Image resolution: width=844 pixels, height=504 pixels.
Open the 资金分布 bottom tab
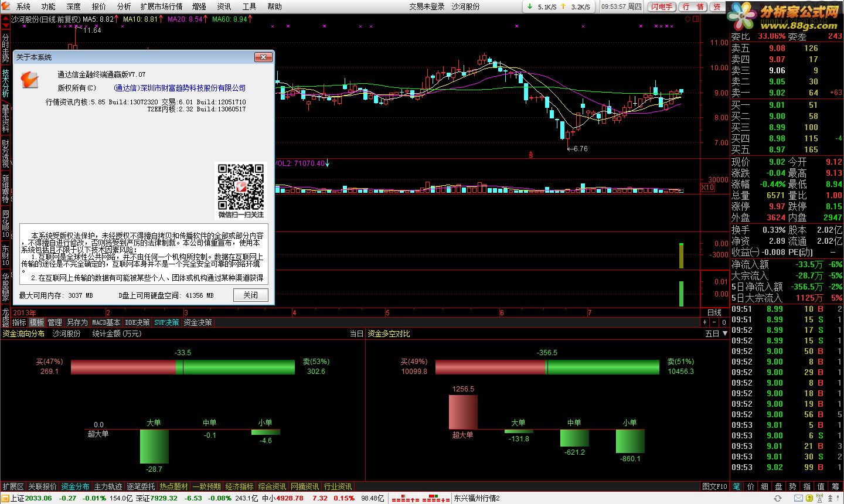[x=75, y=486]
